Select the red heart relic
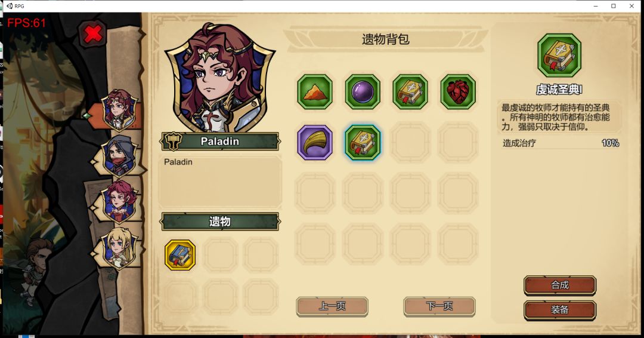The width and height of the screenshot is (644, 338). 458,92
